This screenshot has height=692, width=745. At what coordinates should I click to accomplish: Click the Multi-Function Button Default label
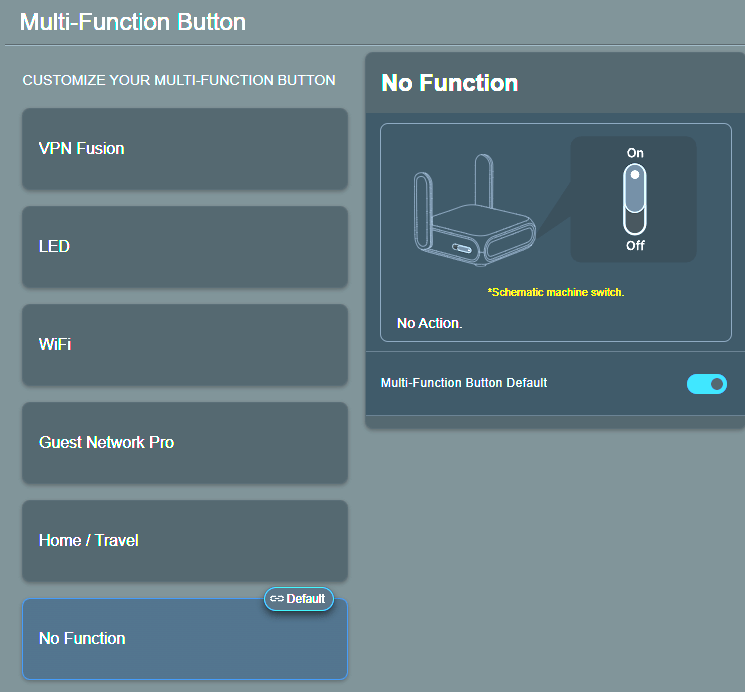coord(464,383)
